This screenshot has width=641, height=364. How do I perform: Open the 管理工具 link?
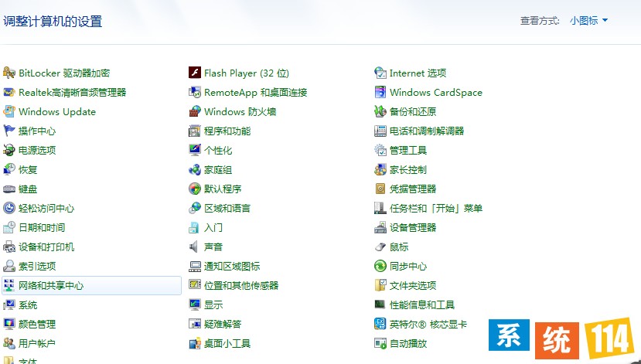(x=408, y=151)
